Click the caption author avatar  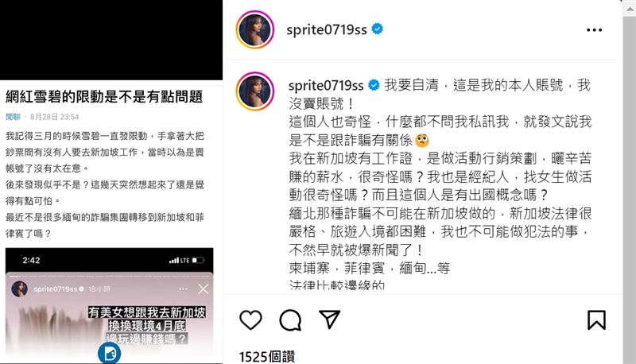coord(254,91)
